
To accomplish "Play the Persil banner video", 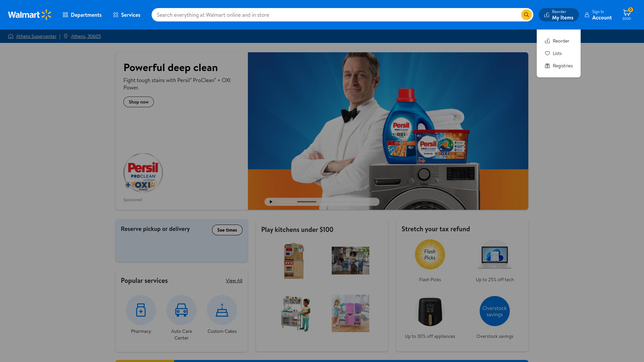I will point(271,202).
